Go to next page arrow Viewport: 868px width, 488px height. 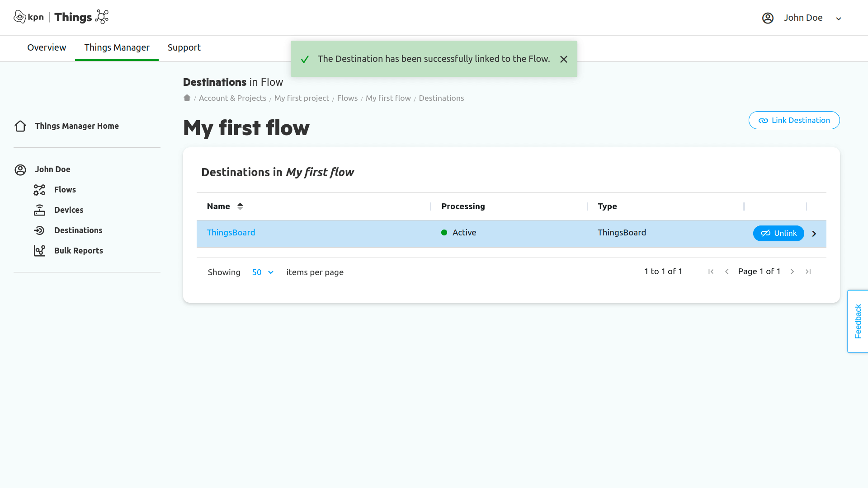click(x=792, y=272)
